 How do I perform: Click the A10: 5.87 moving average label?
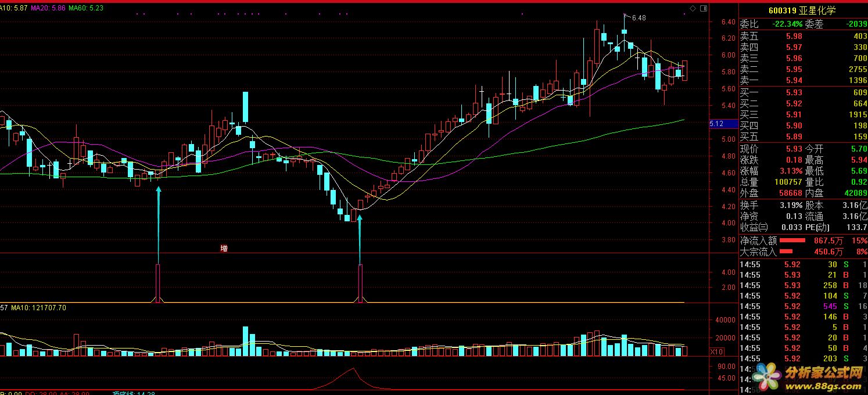click(x=14, y=8)
